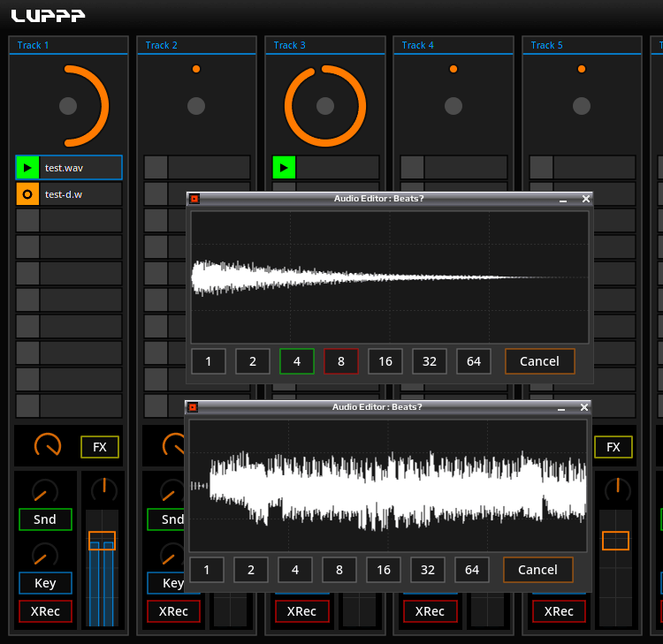The image size is (663, 644).
Task: Select the Track 2 header label
Action: coord(161,45)
